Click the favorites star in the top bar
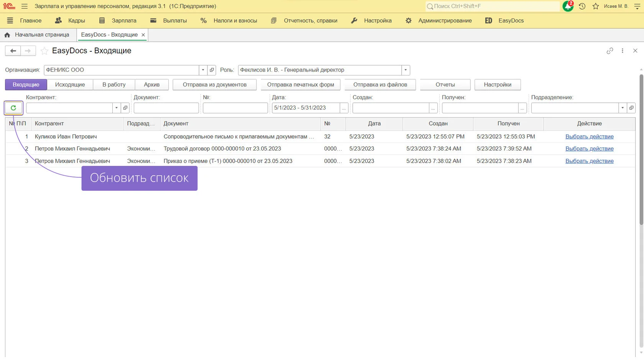Image resolution: width=644 pixels, height=362 pixels. 595,6
